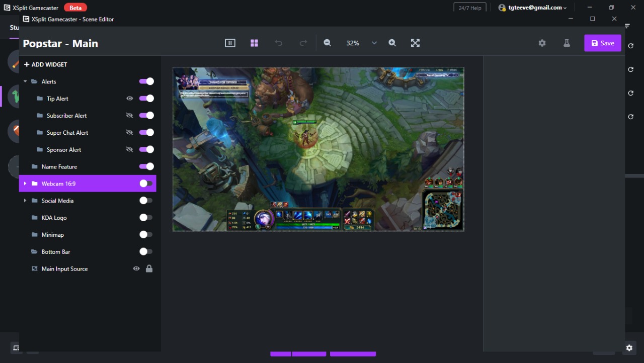
Task: Collapse the Alerts group arrow
Action: pyautogui.click(x=25, y=81)
